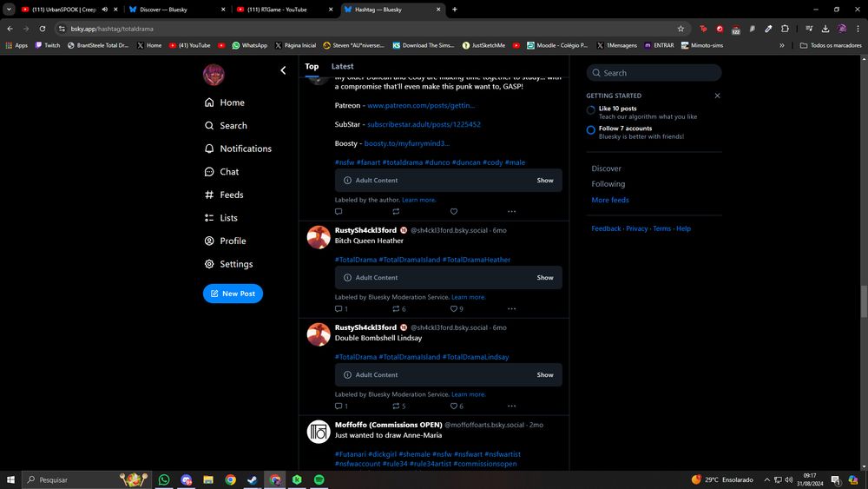
Task: Click the page vertical scrollbar thumb
Action: (x=864, y=301)
